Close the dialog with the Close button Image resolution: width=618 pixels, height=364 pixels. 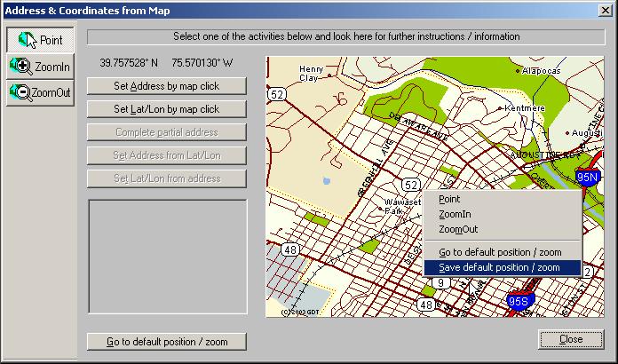pos(571,339)
